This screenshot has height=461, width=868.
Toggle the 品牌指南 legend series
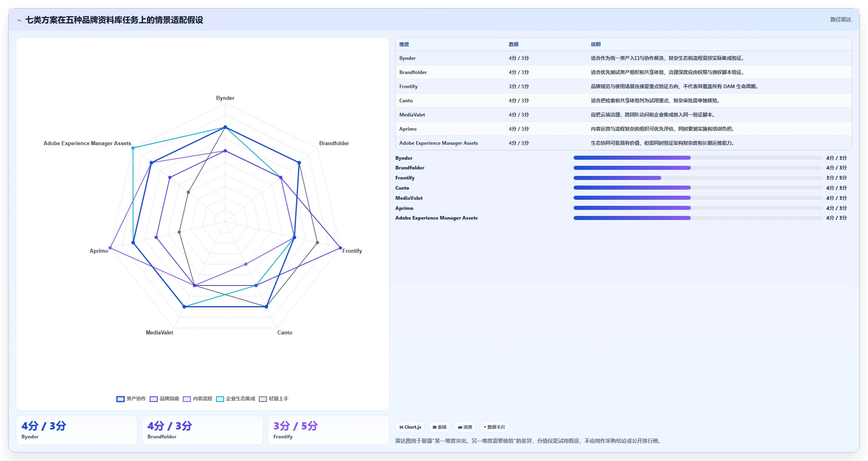pyautogui.click(x=164, y=399)
